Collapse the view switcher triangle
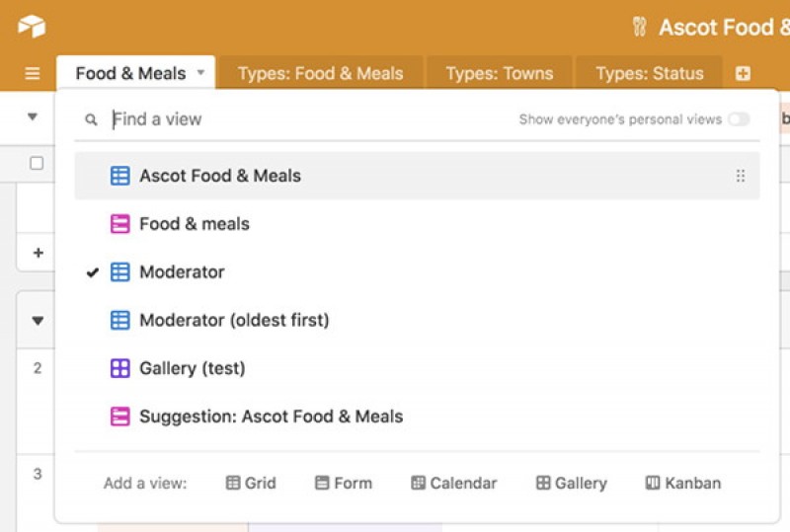Image resolution: width=790 pixels, height=532 pixels. tap(33, 116)
